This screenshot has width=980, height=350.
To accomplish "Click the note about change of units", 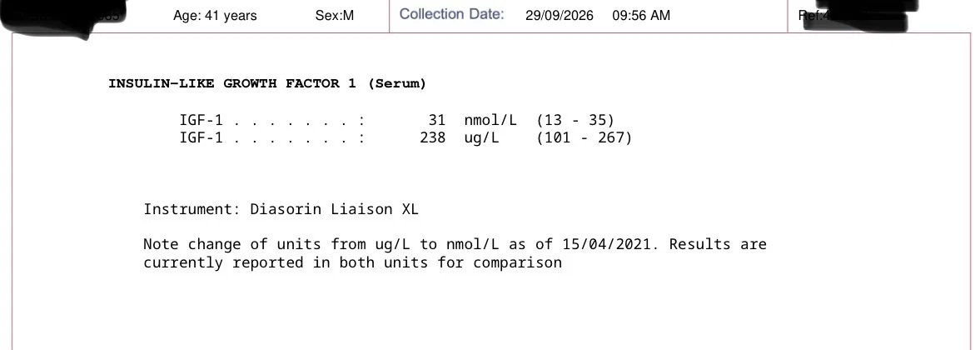I will click(x=455, y=253).
